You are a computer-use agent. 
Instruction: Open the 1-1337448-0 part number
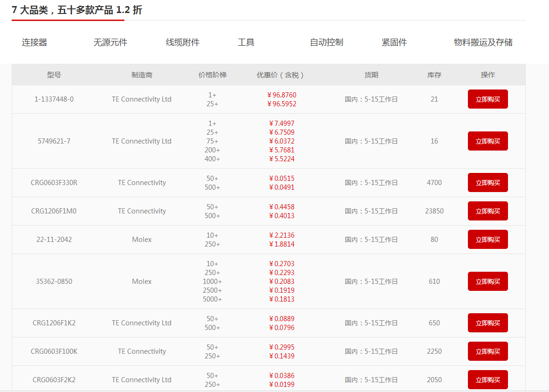(54, 99)
